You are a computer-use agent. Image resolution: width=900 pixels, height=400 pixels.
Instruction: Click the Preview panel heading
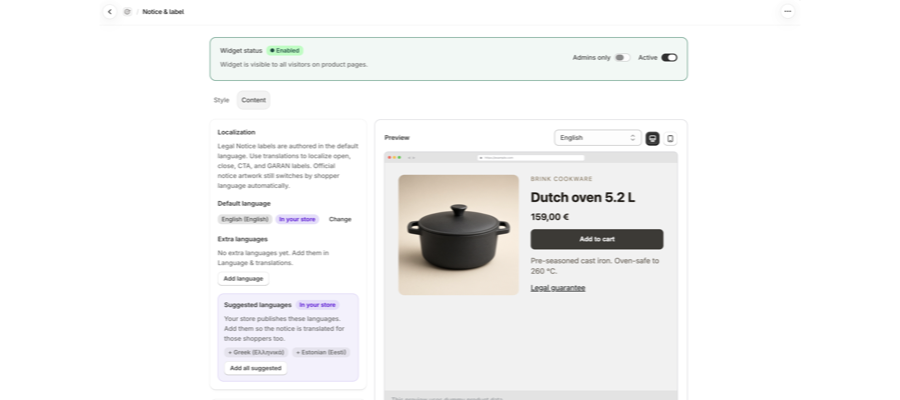(x=397, y=138)
